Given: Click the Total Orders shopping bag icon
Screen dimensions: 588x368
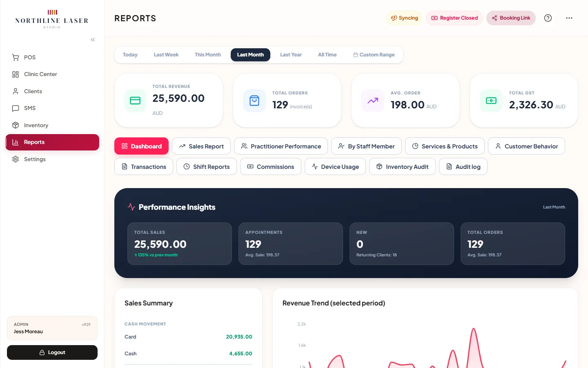Looking at the screenshot, I should click(254, 101).
